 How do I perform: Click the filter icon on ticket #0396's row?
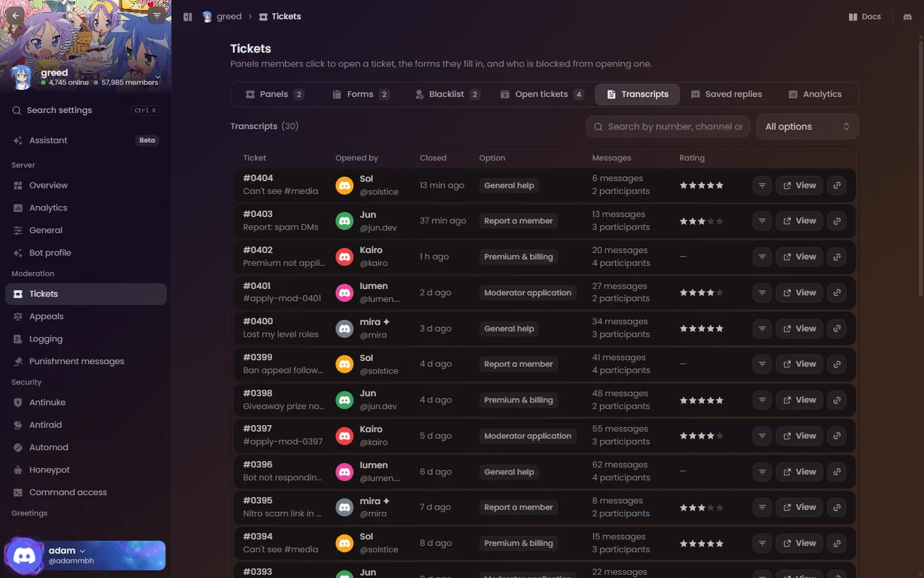tap(762, 472)
